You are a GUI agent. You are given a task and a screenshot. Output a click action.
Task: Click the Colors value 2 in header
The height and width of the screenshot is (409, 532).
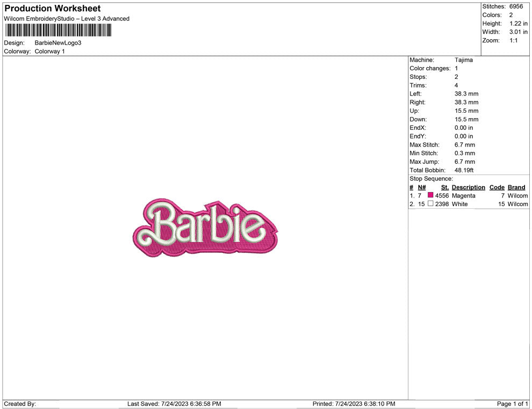pos(511,15)
